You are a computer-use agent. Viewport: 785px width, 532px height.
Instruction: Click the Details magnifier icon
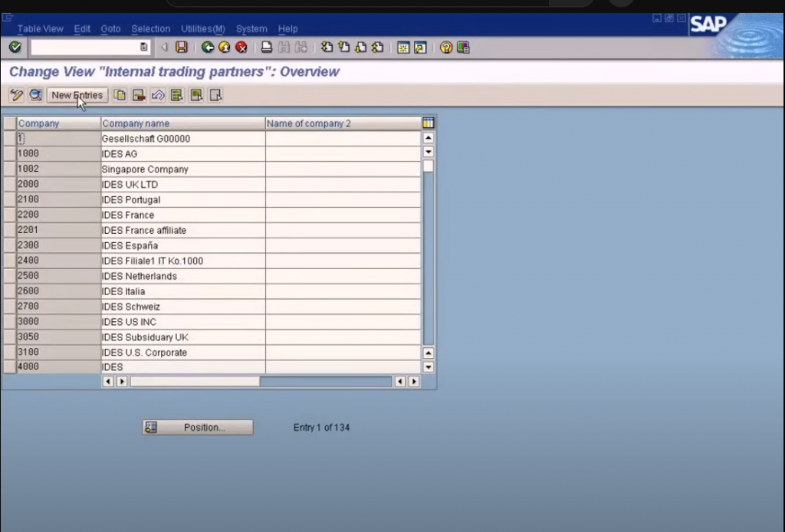coord(35,95)
